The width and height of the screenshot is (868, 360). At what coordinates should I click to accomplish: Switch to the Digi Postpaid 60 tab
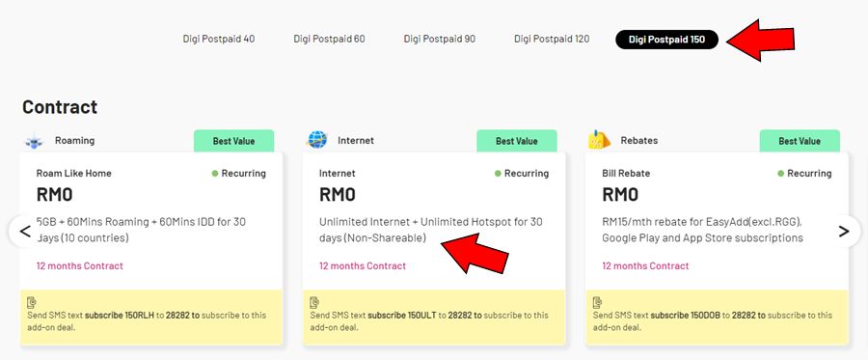tap(330, 40)
